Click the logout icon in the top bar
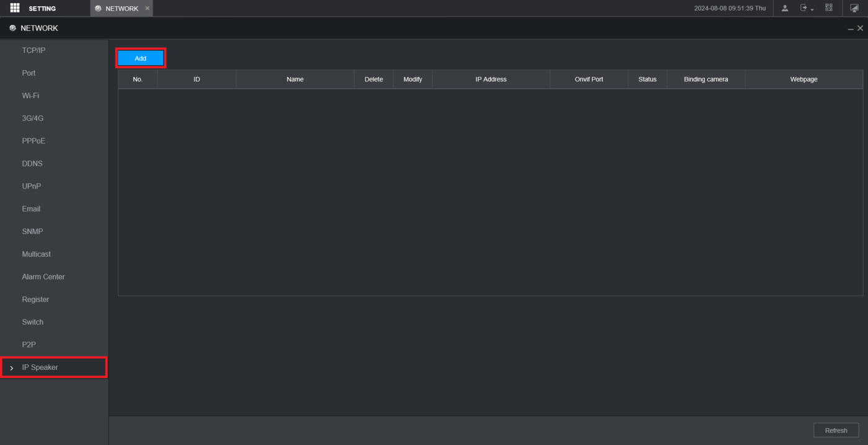Screen dimensions: 868x445 tap(804, 7)
